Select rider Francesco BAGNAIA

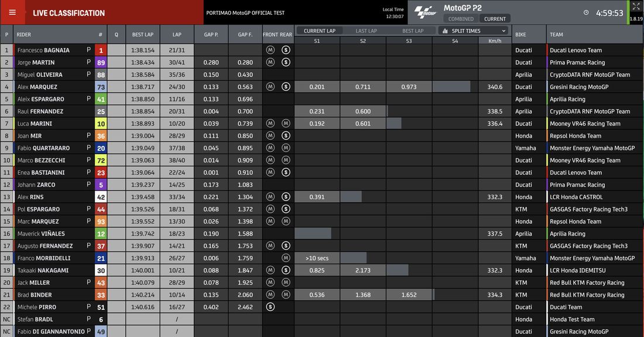tap(43, 50)
